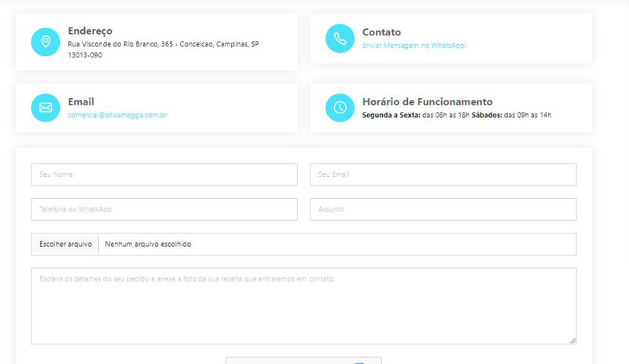Focus the Seu Nome field

[x=164, y=175]
